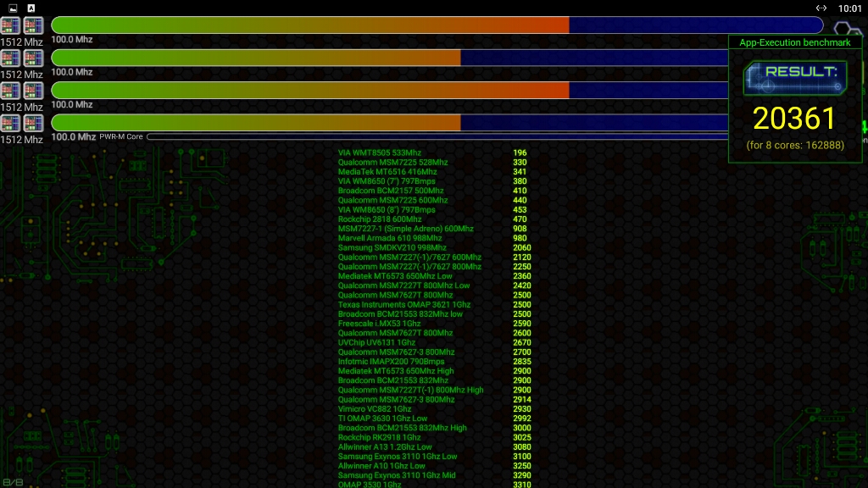Click the second core load progress bar

click(x=390, y=58)
